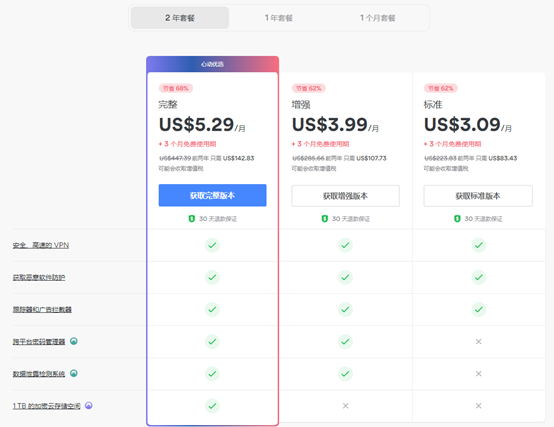Click the 心动优选 banner on the 完整 card
Viewport: 554px width, 427px height.
pos(212,64)
